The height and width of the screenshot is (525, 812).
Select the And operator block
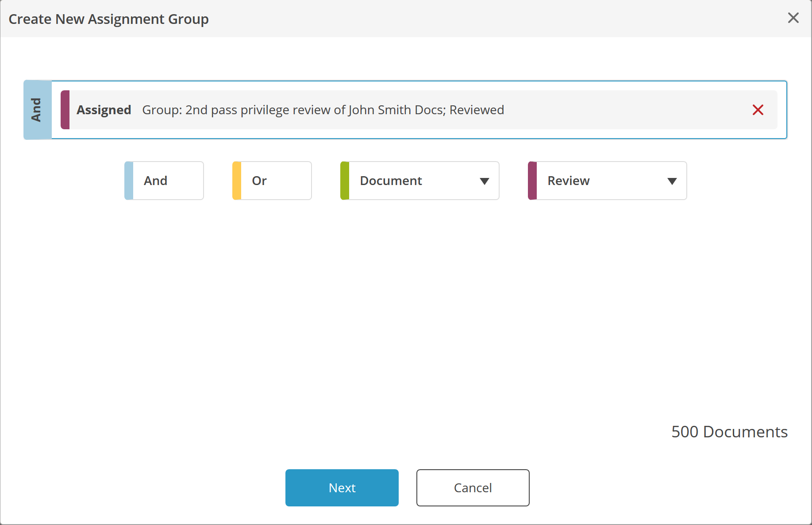point(164,181)
